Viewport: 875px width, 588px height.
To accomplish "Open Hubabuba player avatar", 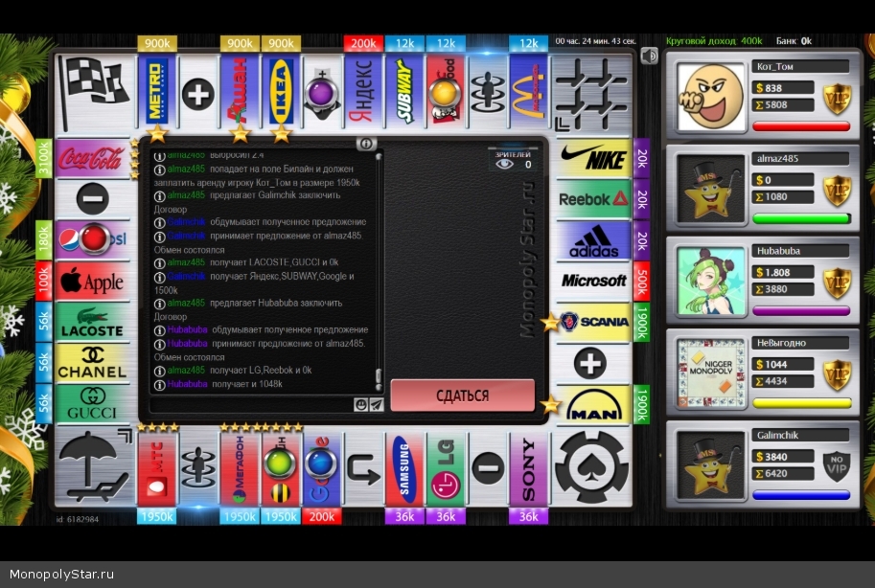I will (x=711, y=281).
